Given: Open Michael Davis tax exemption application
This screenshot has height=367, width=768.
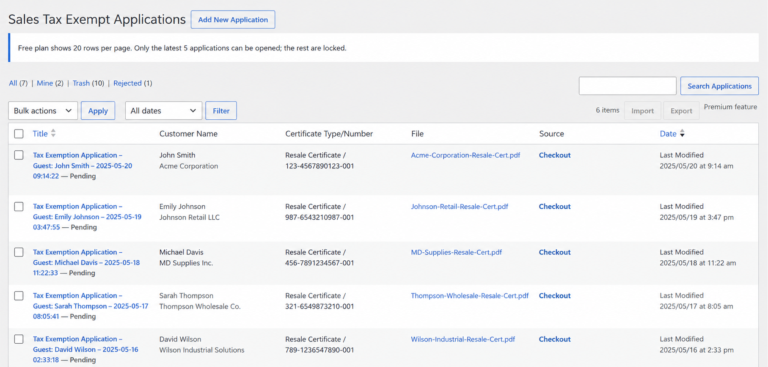Looking at the screenshot, I should coord(86,262).
